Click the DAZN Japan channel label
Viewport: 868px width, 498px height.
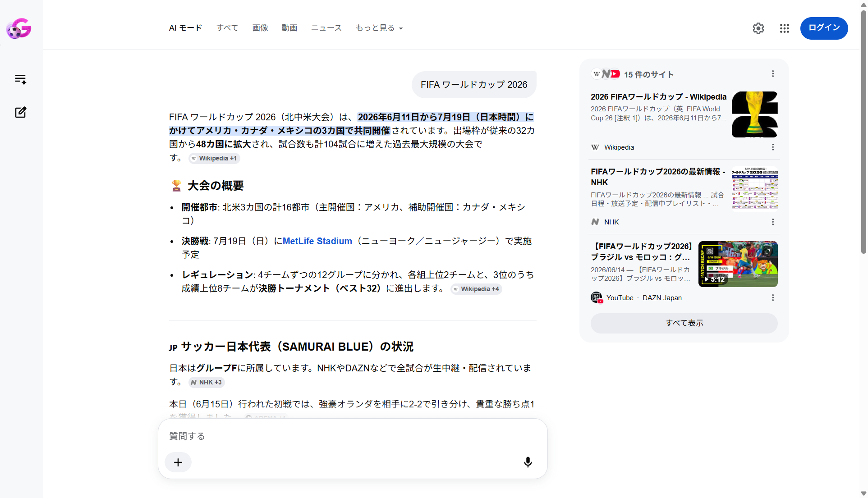pos(662,298)
